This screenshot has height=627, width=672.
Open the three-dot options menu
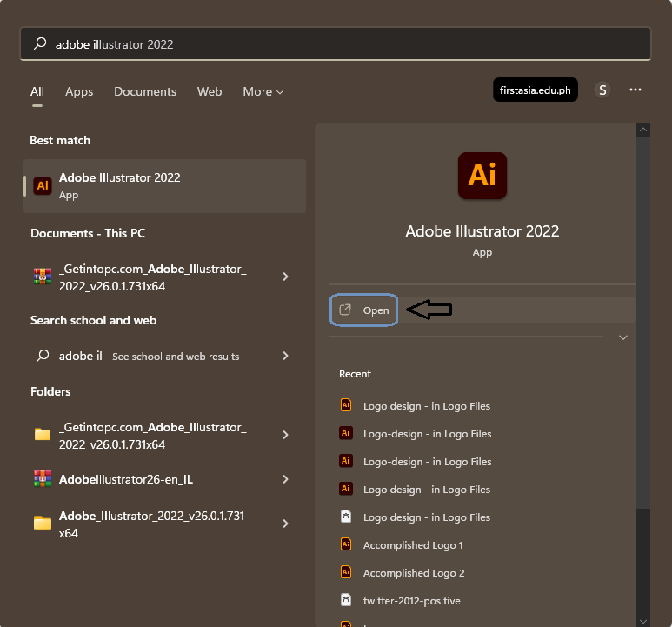click(x=635, y=90)
